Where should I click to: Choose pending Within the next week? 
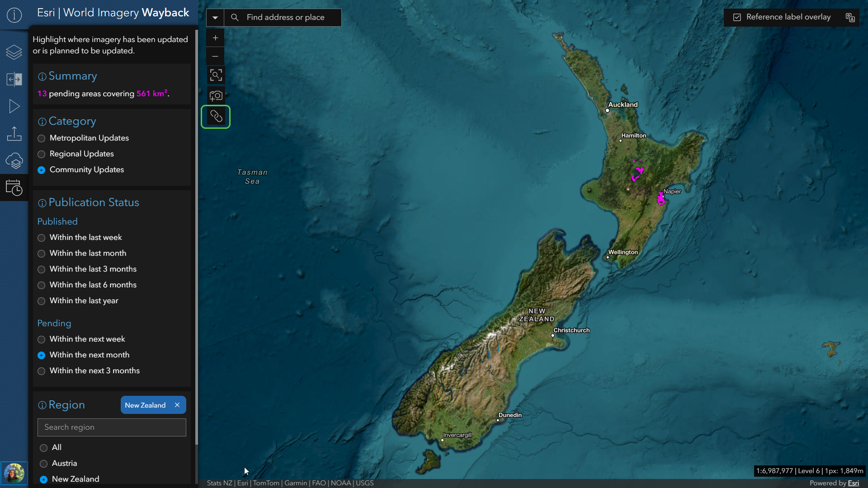pyautogui.click(x=81, y=339)
